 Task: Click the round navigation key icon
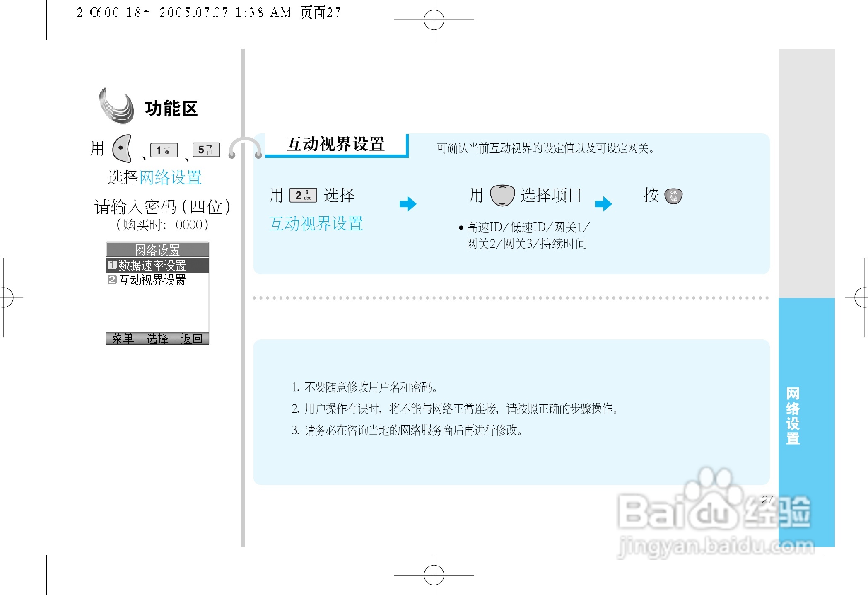click(x=502, y=195)
